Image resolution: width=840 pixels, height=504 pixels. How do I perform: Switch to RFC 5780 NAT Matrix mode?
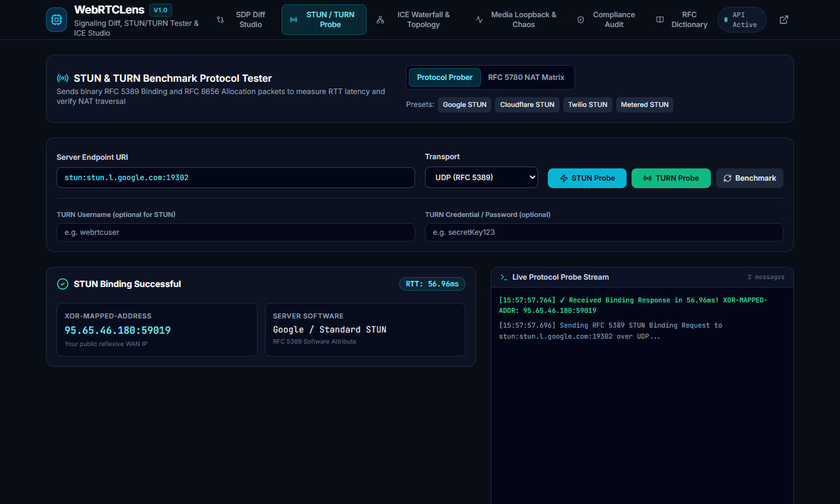click(x=526, y=77)
